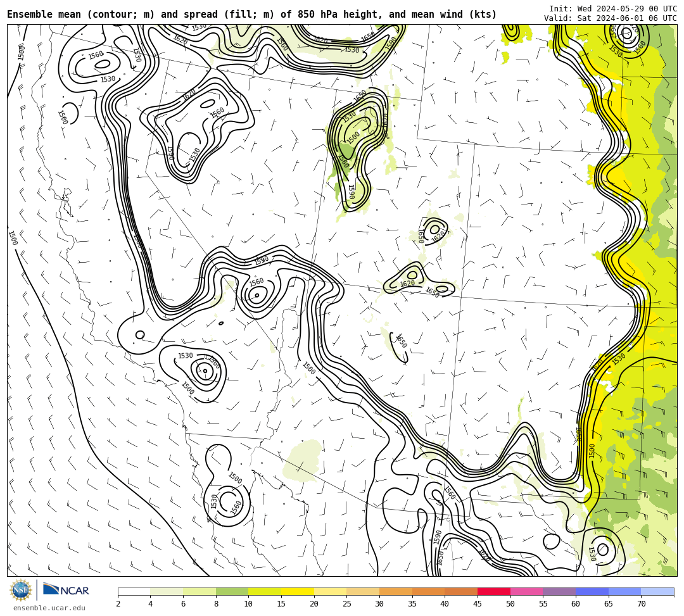The width and height of the screenshot is (684, 616).
Task: Open the ensemble.ucar.edu link
Action: point(49,608)
